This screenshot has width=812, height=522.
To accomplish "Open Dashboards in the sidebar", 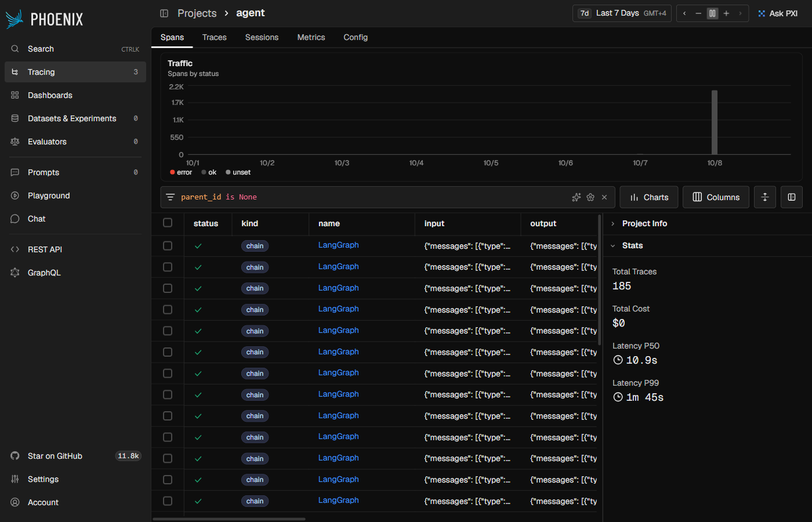I will [x=75, y=95].
